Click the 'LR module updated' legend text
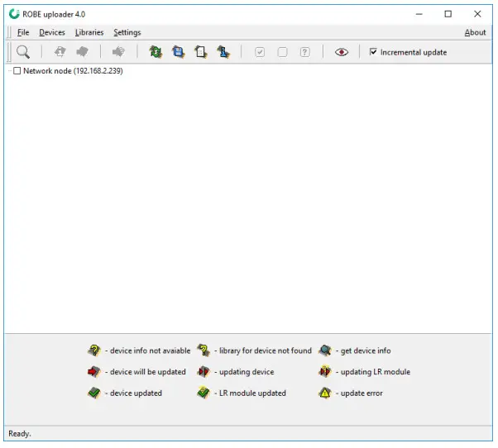498x448 pixels. (x=252, y=393)
